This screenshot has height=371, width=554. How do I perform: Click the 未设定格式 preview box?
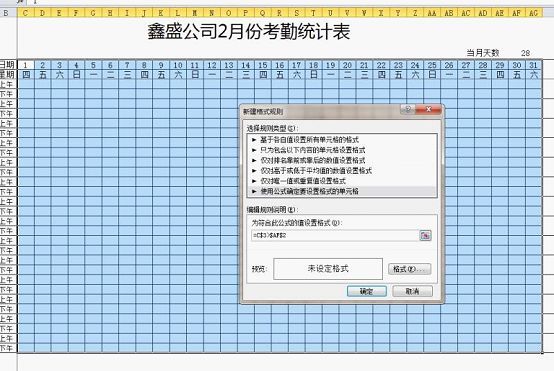point(328,269)
